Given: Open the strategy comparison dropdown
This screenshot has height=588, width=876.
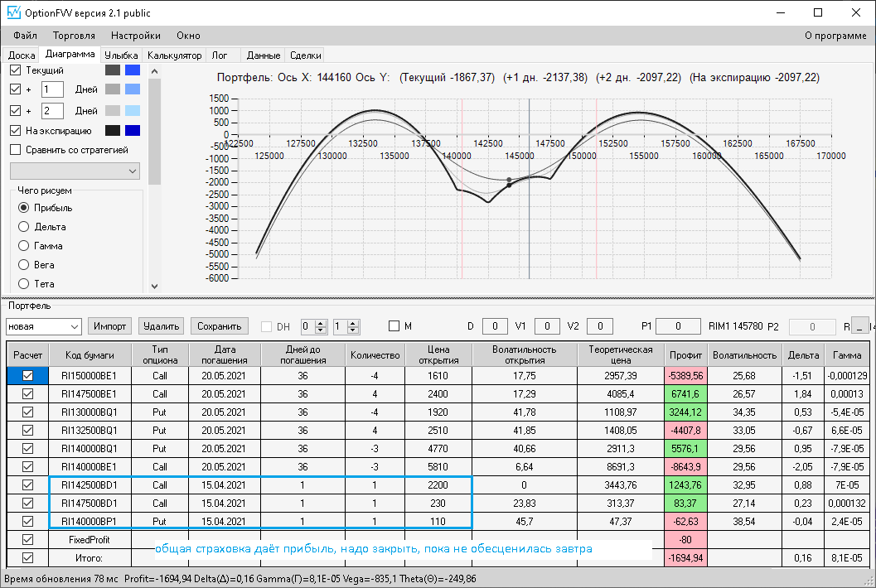Looking at the screenshot, I should 75,171.
